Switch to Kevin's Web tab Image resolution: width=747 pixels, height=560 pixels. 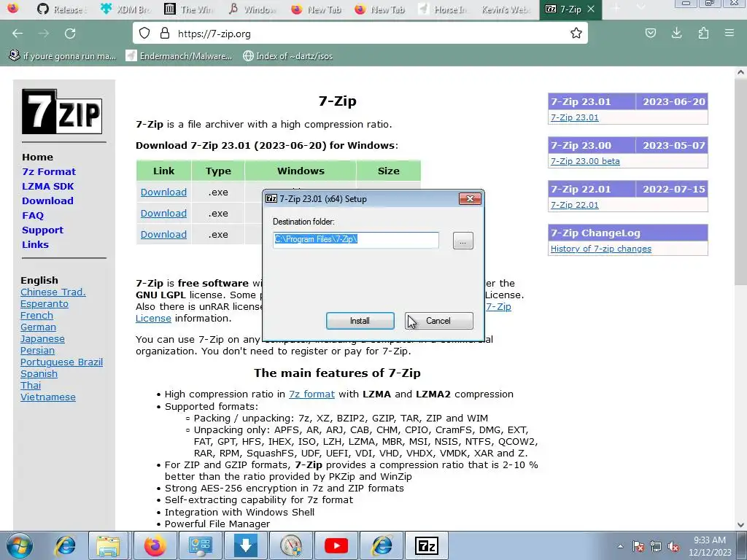(506, 9)
